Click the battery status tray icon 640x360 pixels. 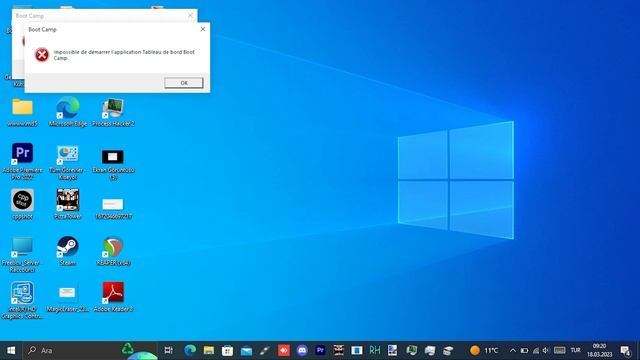pos(524,350)
